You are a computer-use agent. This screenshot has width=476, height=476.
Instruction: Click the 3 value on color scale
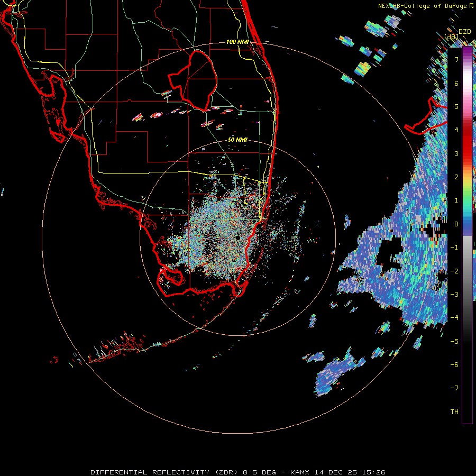click(x=456, y=153)
